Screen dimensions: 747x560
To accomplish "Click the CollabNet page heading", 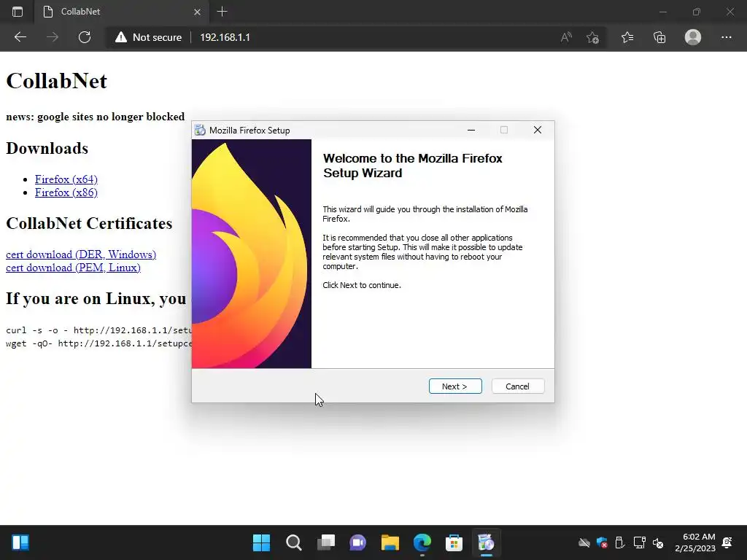I will click(x=56, y=81).
